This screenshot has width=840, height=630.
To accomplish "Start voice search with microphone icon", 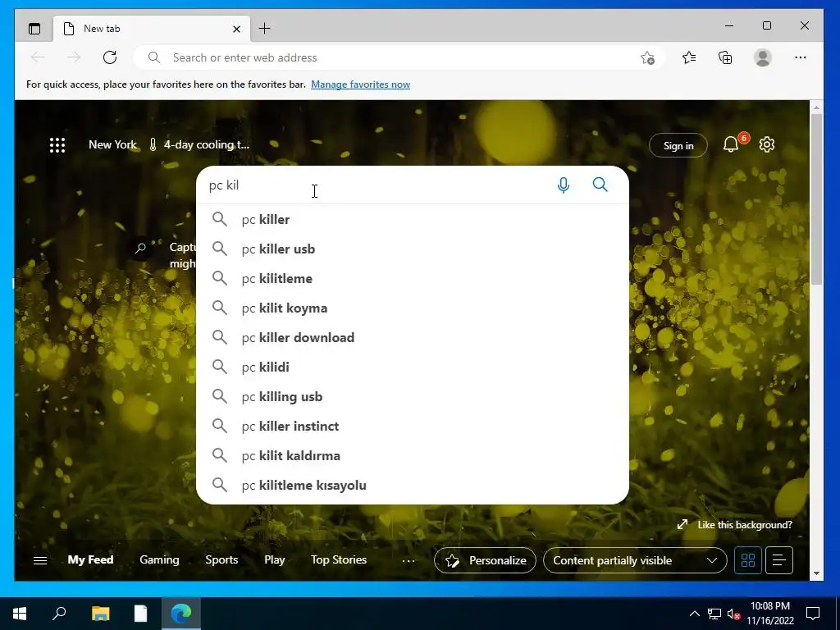I will tap(563, 185).
